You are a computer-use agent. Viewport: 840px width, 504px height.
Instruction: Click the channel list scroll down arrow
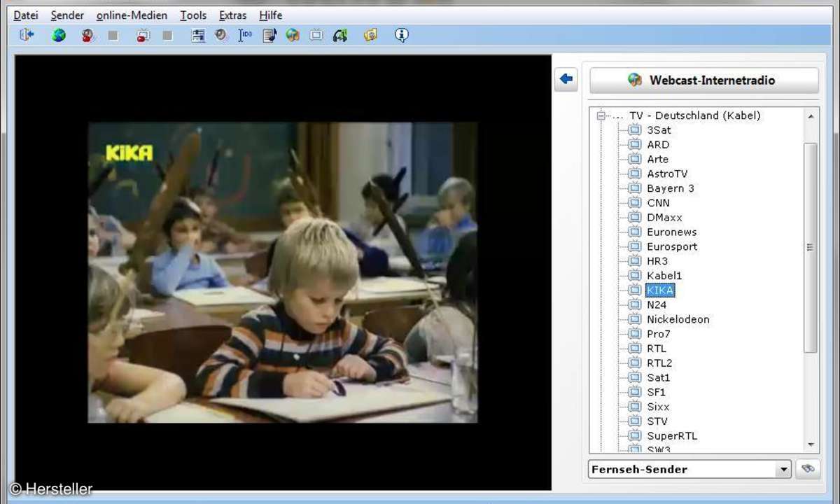coord(811,444)
